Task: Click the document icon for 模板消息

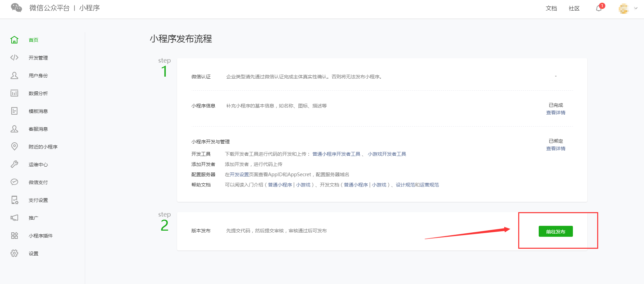Action: (x=14, y=111)
